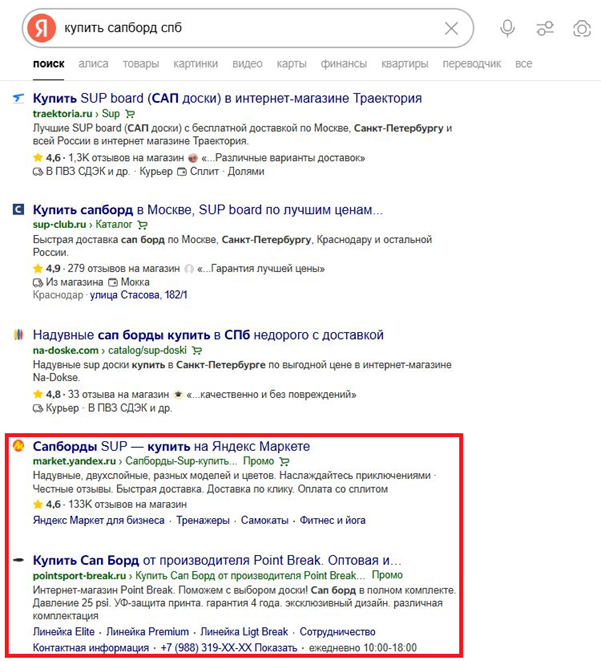Click reviewer avatar near 'Различные варианты доставок'
Viewport: 601px width, 661px height.
click(x=193, y=158)
